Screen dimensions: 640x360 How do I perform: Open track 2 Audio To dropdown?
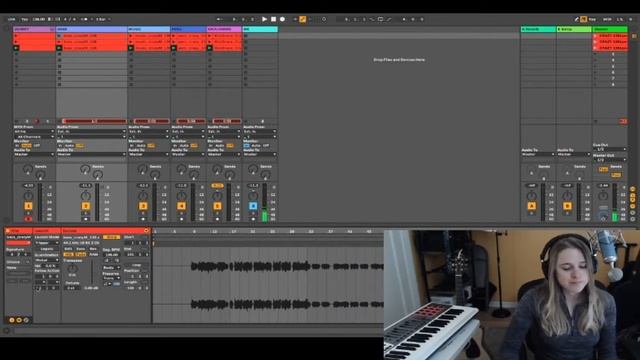tap(91, 154)
